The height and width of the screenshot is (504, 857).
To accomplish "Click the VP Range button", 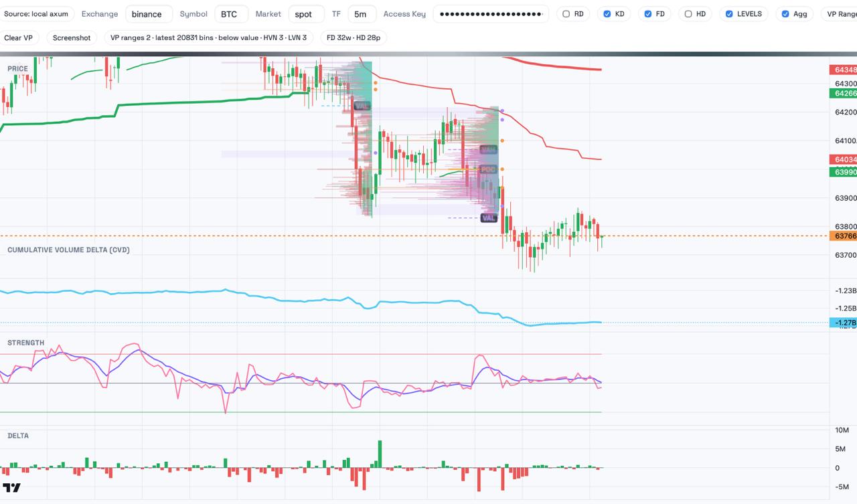I will pos(840,13).
